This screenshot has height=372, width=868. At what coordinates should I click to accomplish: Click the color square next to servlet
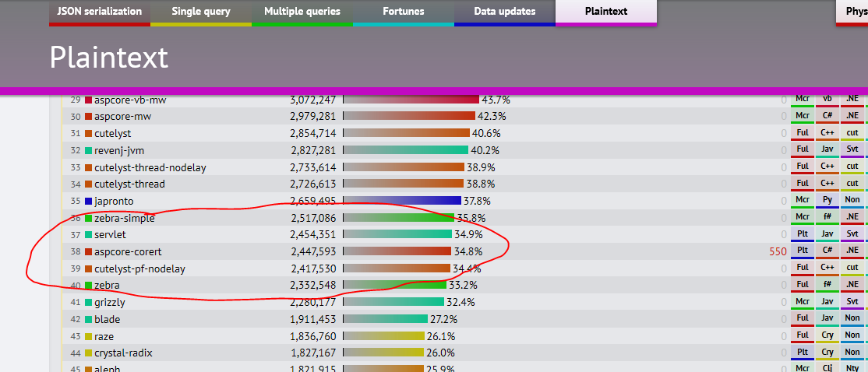point(88,235)
